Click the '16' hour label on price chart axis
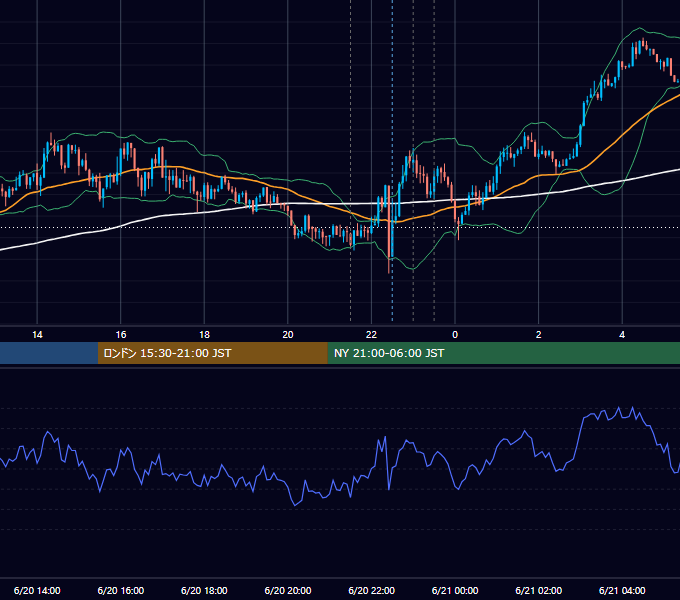This screenshot has width=680, height=600. [121, 335]
